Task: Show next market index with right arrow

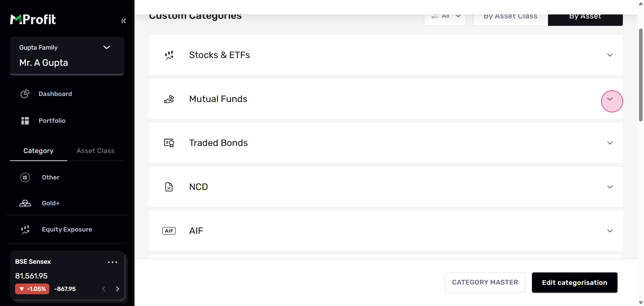Action: pos(117,289)
